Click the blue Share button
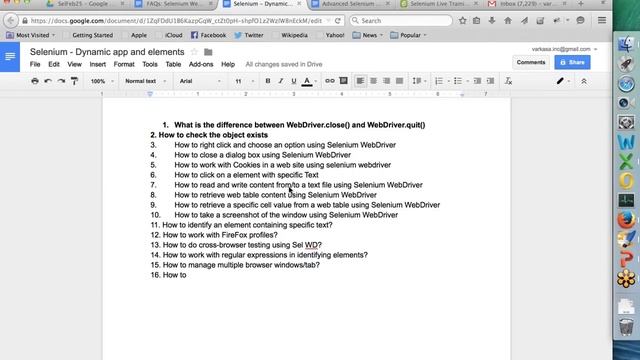The width and height of the screenshot is (640, 360). click(x=572, y=62)
